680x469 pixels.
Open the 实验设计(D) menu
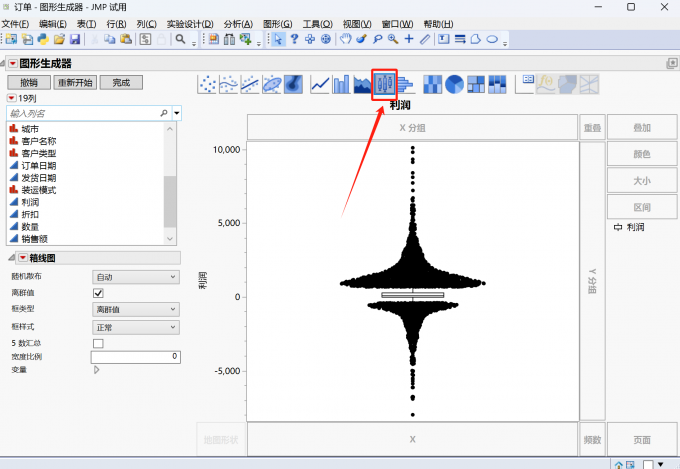[190, 24]
